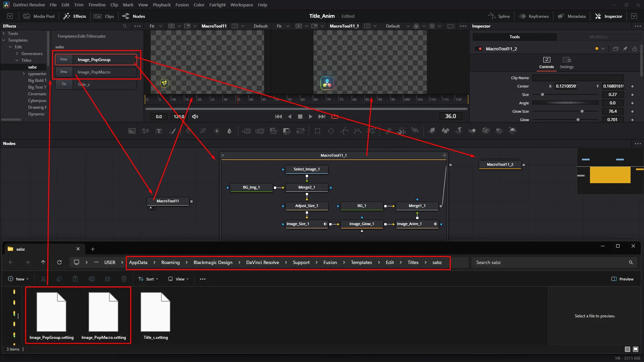Image resolution: width=644 pixels, height=362 pixels.
Task: Collapse the Templates tree item
Action: [x=4, y=40]
